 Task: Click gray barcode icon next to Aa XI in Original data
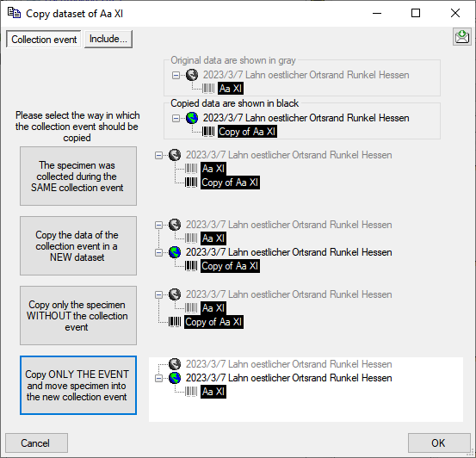coord(208,89)
